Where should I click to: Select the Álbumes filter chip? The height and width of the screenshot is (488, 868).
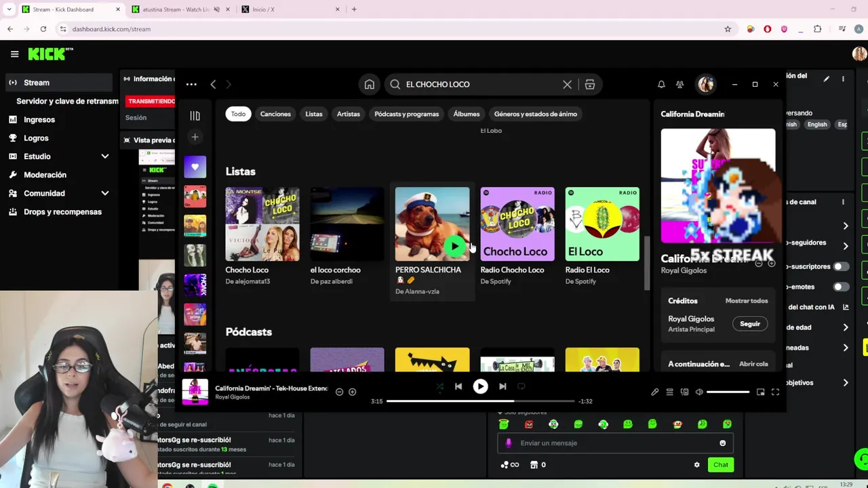[x=467, y=114]
